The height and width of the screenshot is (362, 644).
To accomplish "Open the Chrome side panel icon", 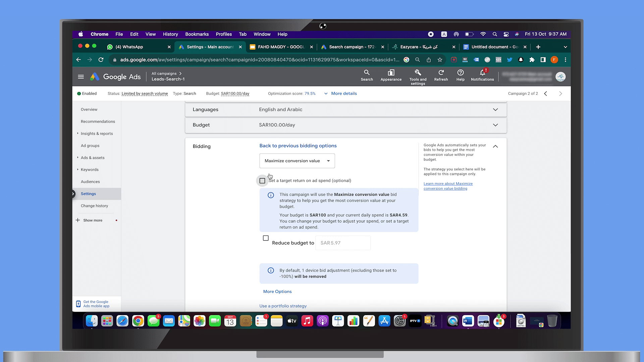I will coord(543,60).
